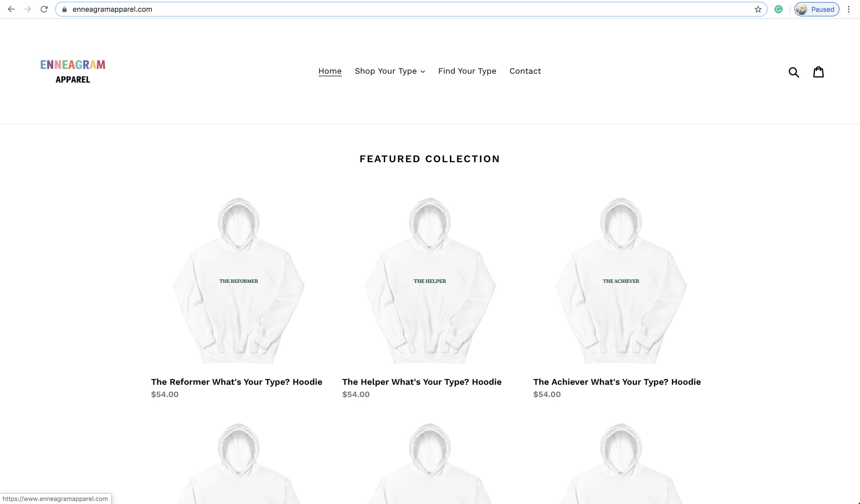Screen dimensions: 860x504
Task: Open the site search magnifier icon
Action: point(794,72)
